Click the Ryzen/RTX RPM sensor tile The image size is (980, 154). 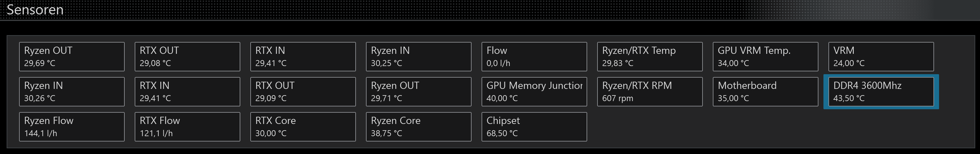tap(650, 91)
